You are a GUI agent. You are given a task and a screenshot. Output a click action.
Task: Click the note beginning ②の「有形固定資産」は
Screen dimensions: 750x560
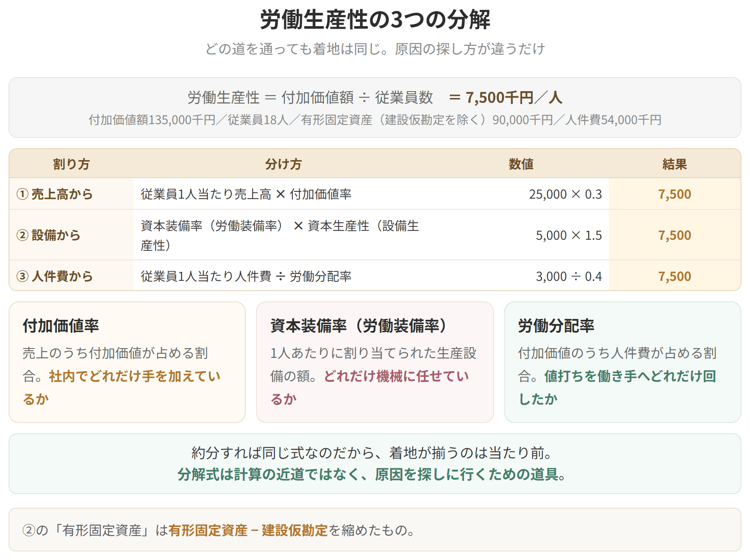pos(219,530)
